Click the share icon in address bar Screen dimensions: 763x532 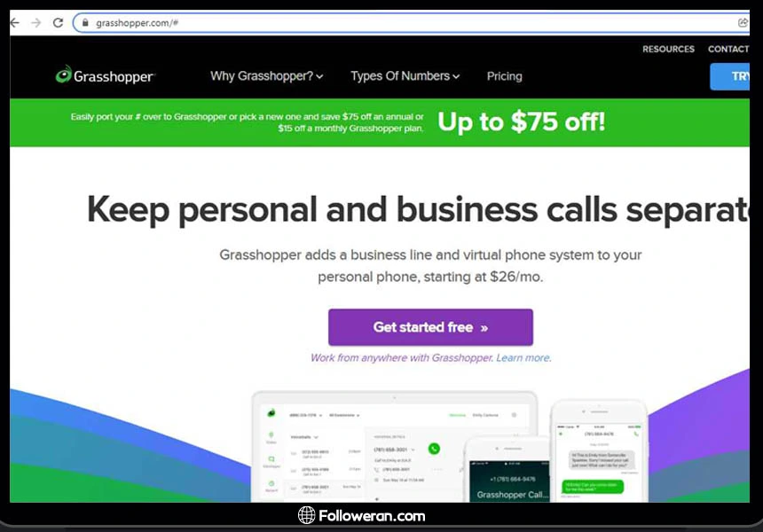click(743, 22)
